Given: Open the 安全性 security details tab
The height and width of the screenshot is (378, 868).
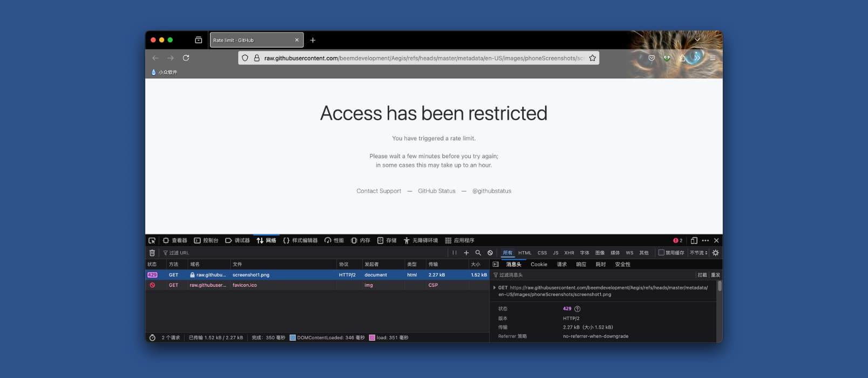Looking at the screenshot, I should [622, 264].
